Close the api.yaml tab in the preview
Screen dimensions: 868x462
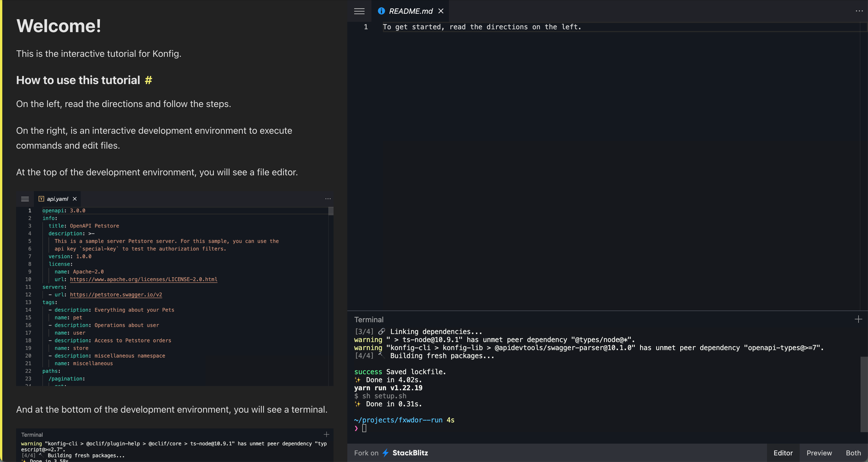click(x=75, y=199)
